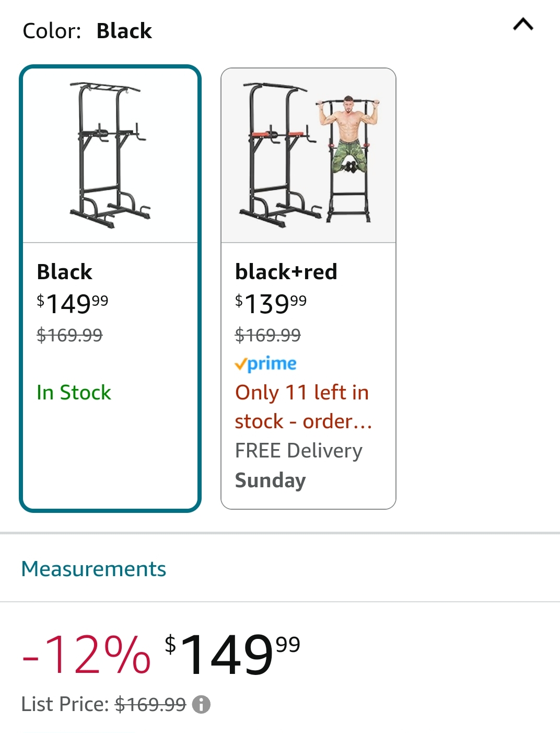
Task: Tap the large $149.99 main price
Action: (232, 654)
